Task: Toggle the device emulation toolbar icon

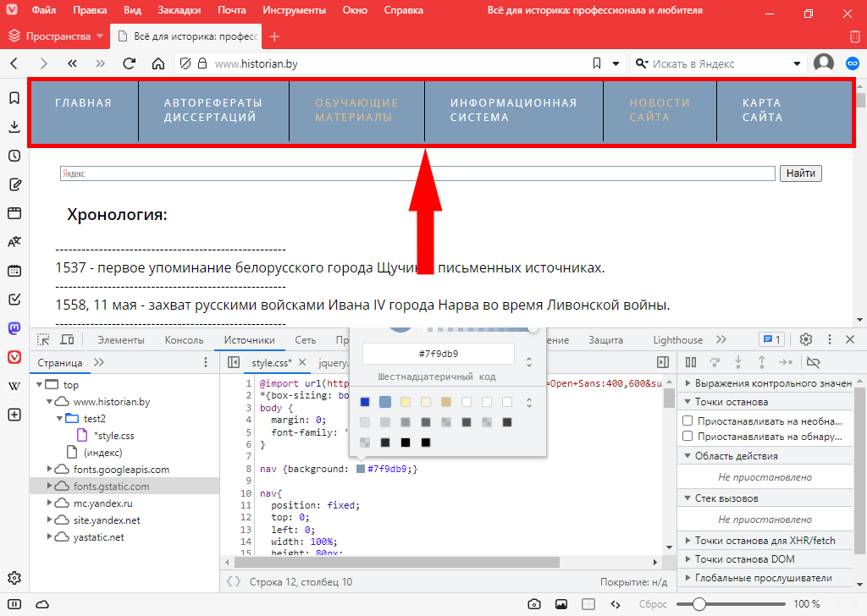Action: (x=67, y=339)
